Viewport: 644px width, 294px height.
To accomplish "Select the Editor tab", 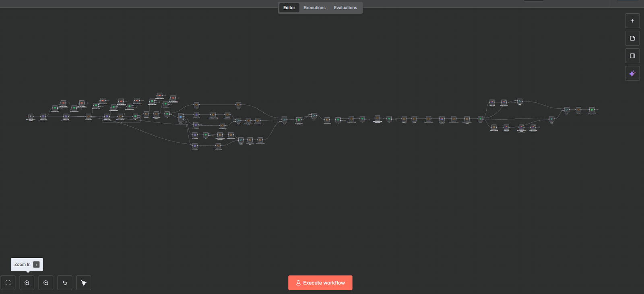I will [x=289, y=8].
